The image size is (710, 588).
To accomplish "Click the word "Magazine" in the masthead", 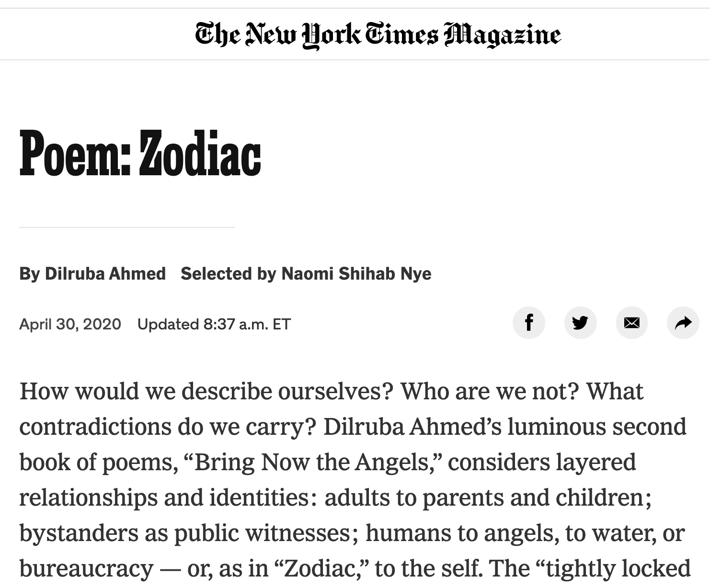I will tap(503, 35).
